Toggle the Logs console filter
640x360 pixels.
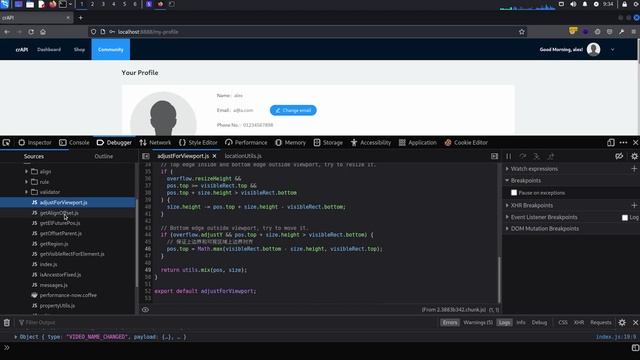point(504,322)
